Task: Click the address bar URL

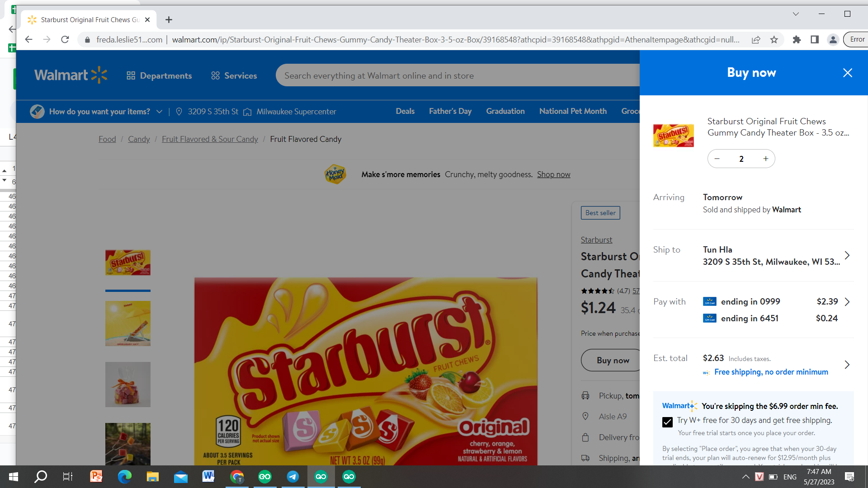Action: click(456, 40)
